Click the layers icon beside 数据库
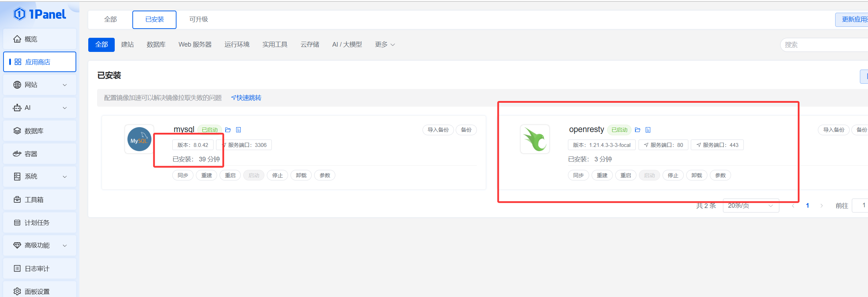Image resolution: width=868 pixels, height=297 pixels. coord(17,131)
